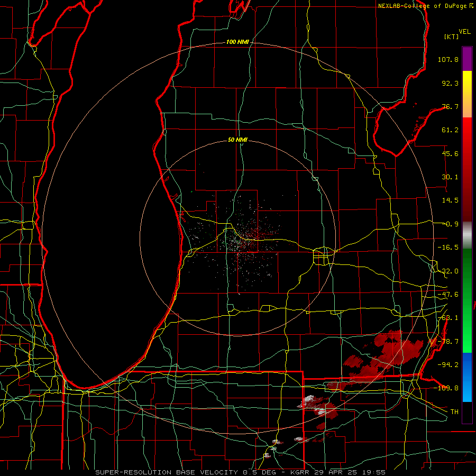476x476 pixels.
Task: Click the -94.2 velocity scale value
Action: 448,364
